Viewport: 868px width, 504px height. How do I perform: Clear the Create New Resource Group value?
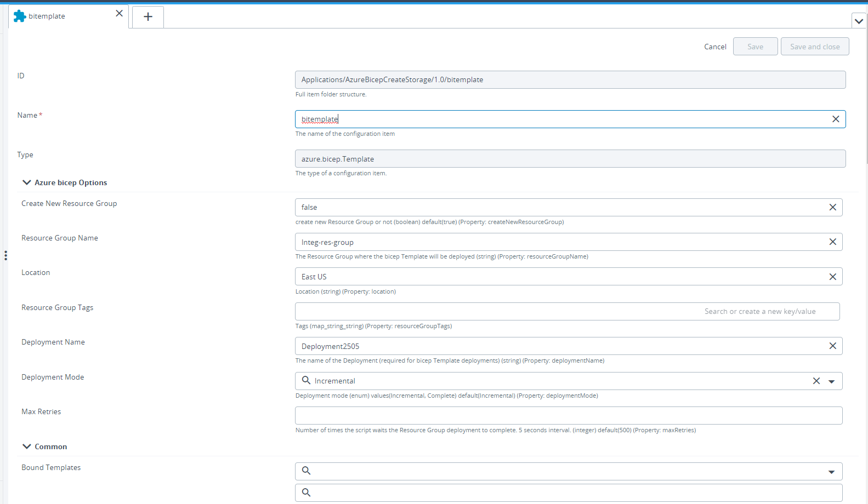(x=832, y=207)
